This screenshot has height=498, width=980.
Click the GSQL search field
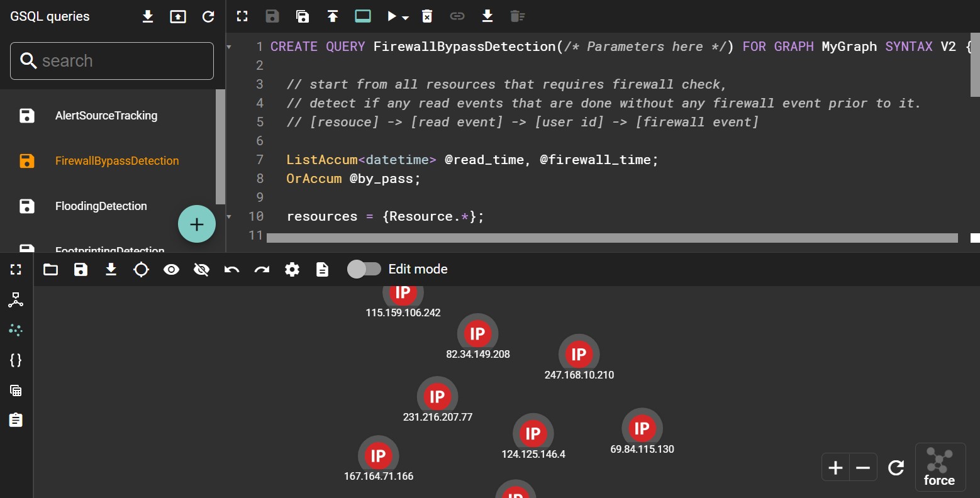112,61
